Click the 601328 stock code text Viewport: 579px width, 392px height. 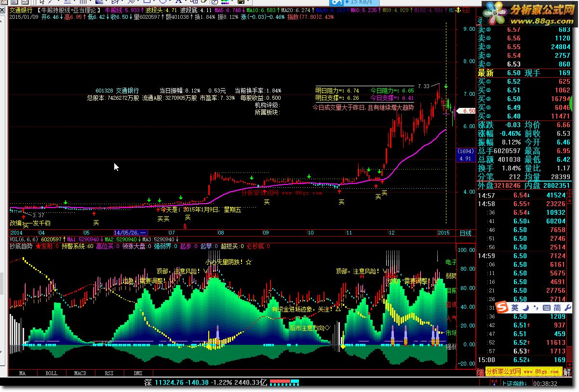click(x=104, y=91)
